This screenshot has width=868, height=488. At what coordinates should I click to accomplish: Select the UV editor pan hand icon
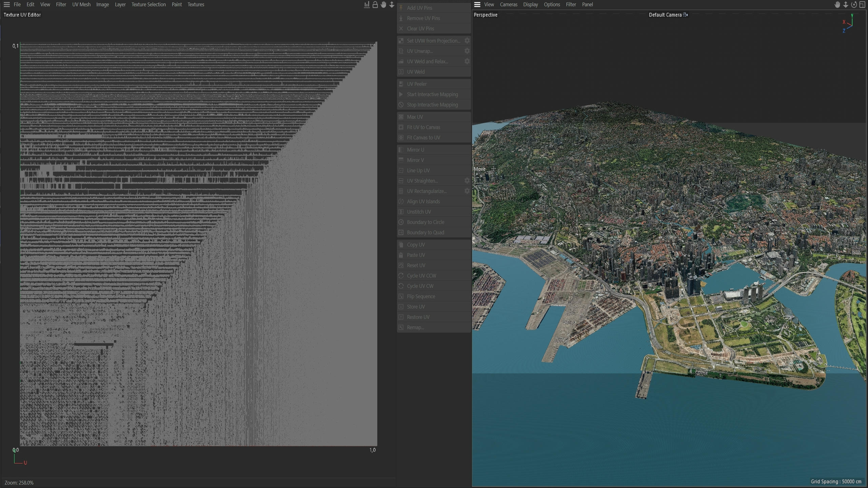(383, 4)
